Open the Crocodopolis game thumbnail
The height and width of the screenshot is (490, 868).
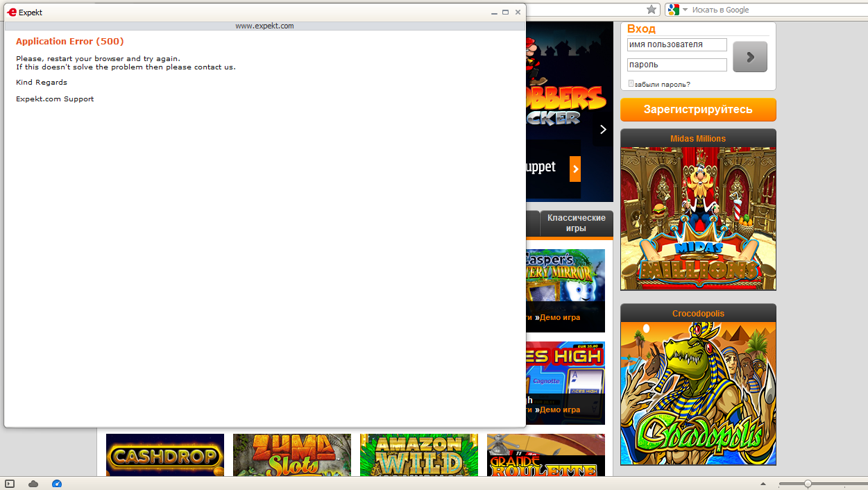point(698,394)
